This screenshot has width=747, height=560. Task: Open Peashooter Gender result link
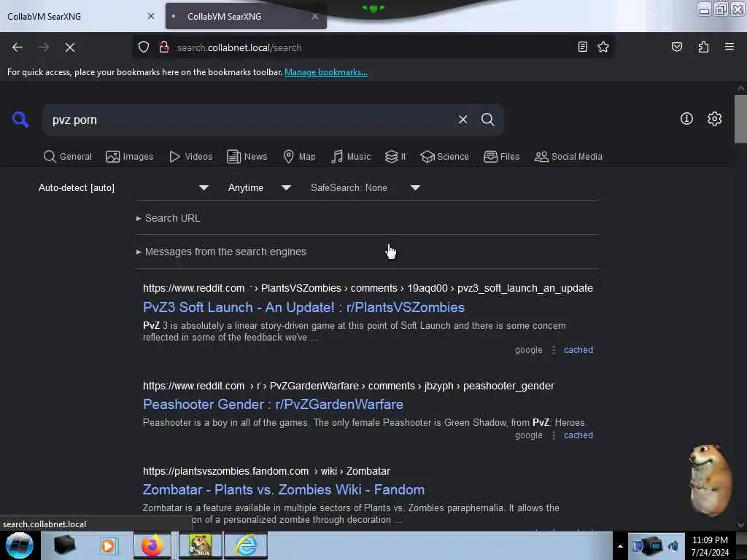[x=273, y=404]
